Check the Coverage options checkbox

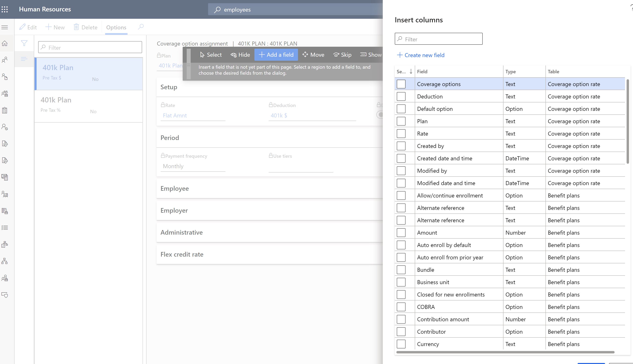point(401,84)
